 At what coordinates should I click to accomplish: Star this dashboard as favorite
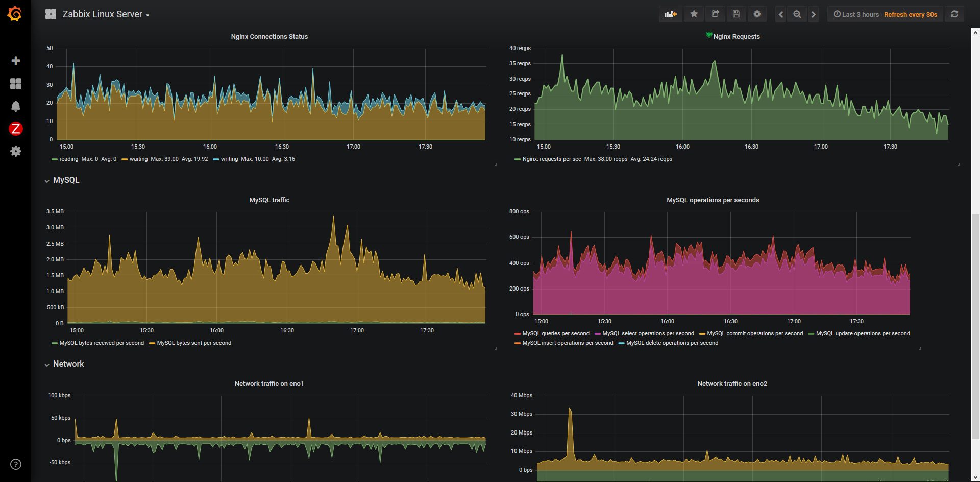click(x=694, y=14)
